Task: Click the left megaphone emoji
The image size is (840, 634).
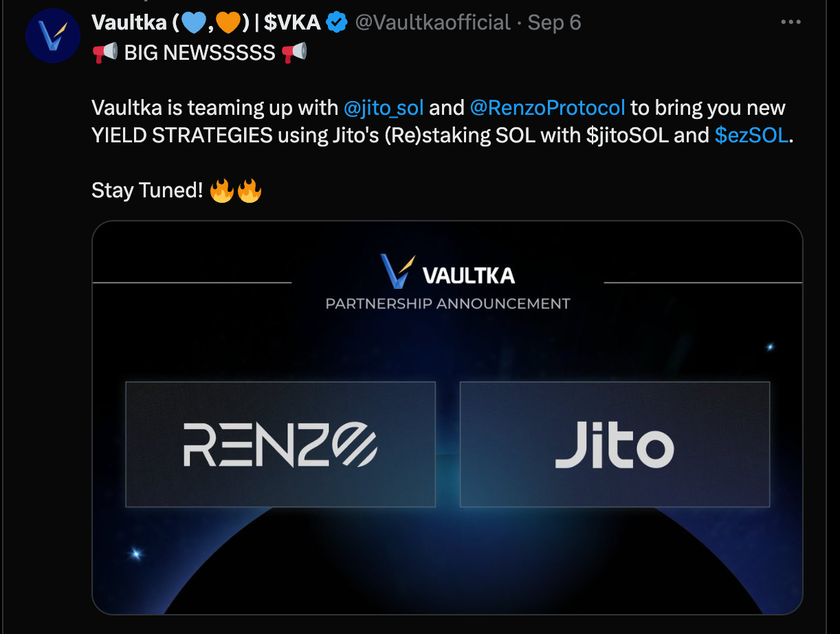Action: pyautogui.click(x=104, y=52)
